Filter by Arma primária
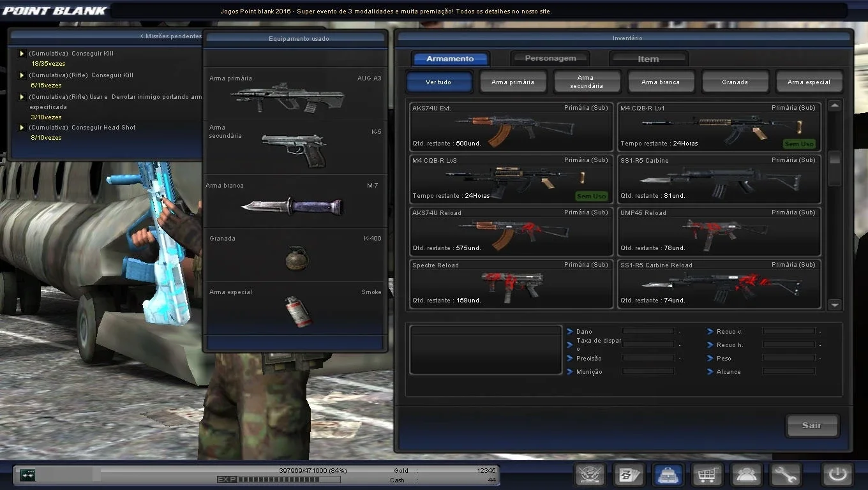The width and height of the screenshot is (868, 490). coord(513,82)
